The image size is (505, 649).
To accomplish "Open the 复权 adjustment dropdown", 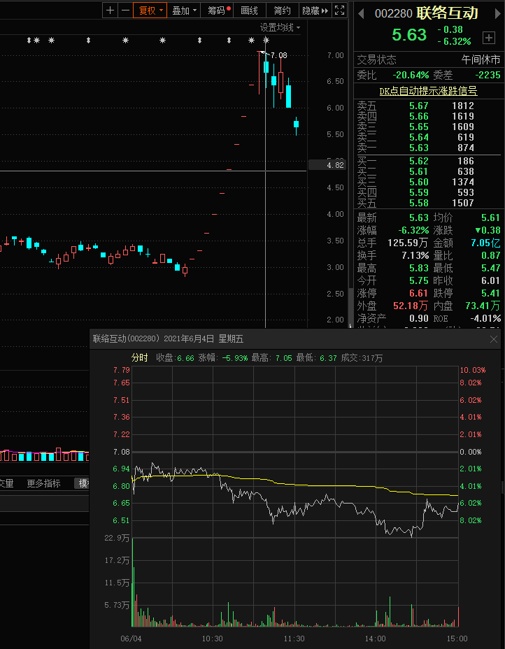I will (x=150, y=10).
